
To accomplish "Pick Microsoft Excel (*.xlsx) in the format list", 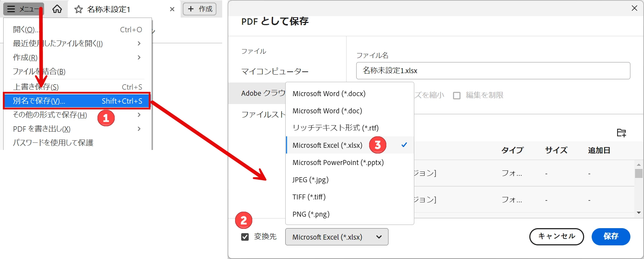I will (350, 145).
